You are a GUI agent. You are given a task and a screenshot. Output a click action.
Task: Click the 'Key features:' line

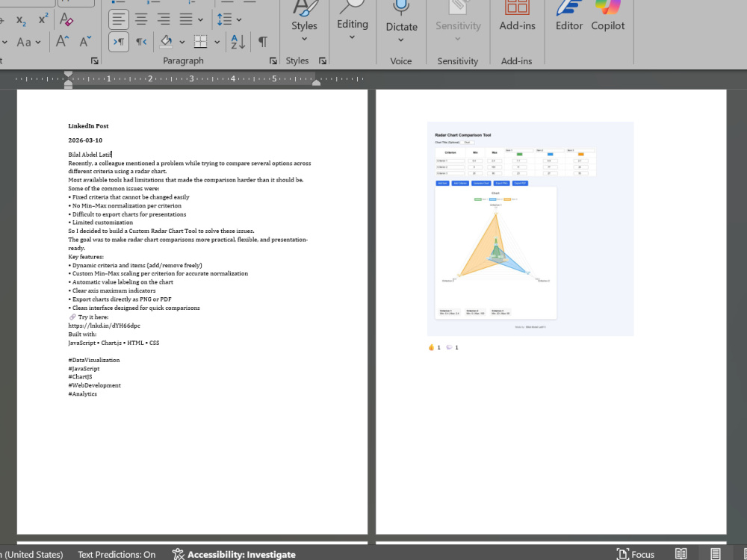click(x=86, y=257)
